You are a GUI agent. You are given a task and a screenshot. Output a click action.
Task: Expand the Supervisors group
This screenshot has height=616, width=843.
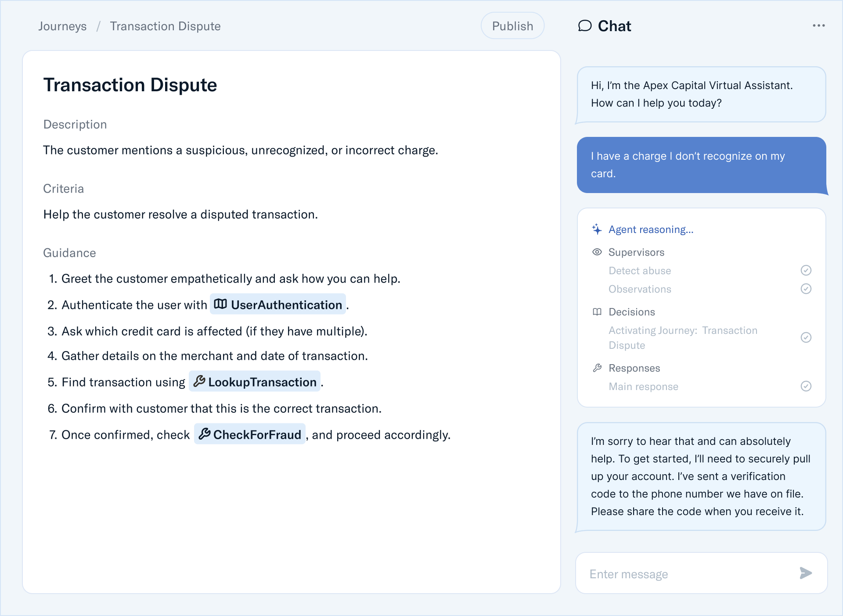coord(636,252)
